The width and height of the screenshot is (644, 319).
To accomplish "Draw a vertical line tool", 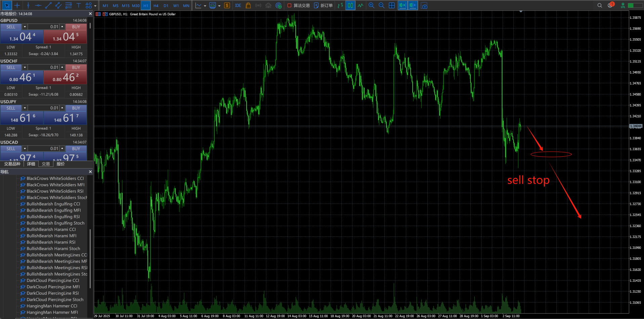I will 28,5.
